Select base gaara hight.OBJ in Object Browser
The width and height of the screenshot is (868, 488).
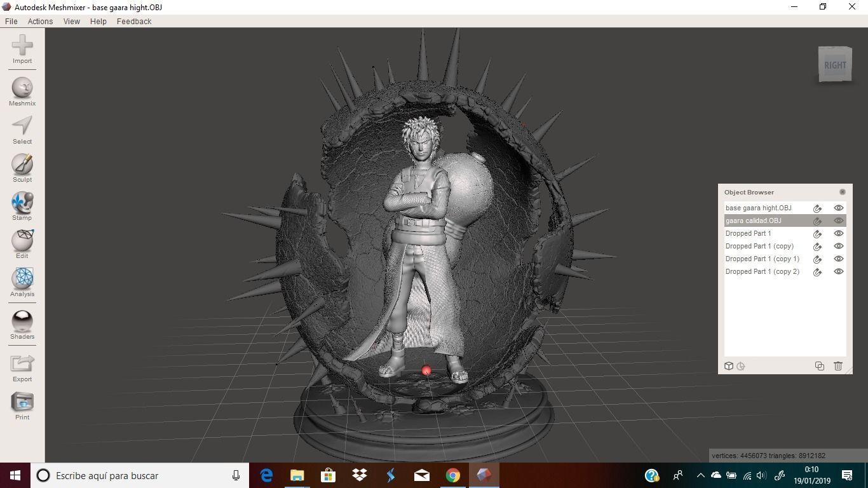click(785, 208)
